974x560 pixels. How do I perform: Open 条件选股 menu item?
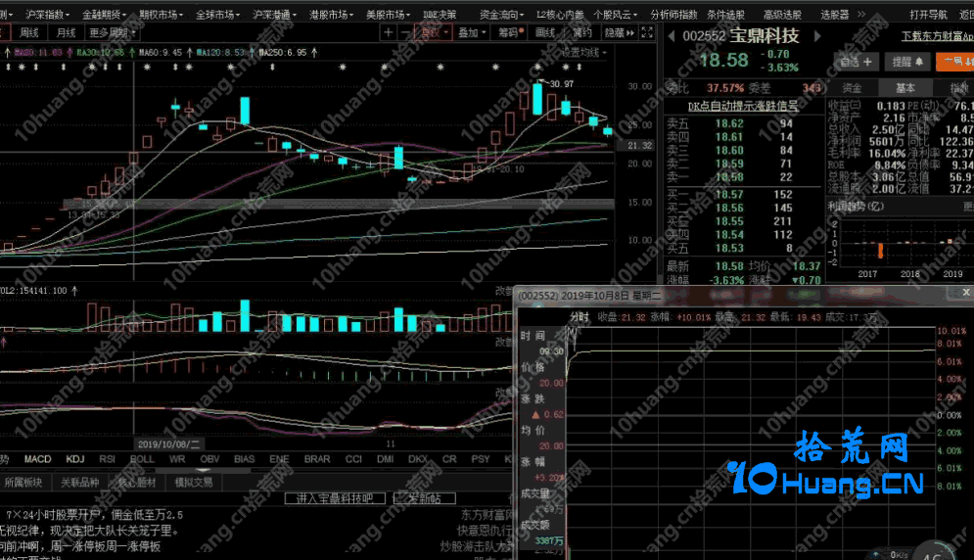coord(725,15)
